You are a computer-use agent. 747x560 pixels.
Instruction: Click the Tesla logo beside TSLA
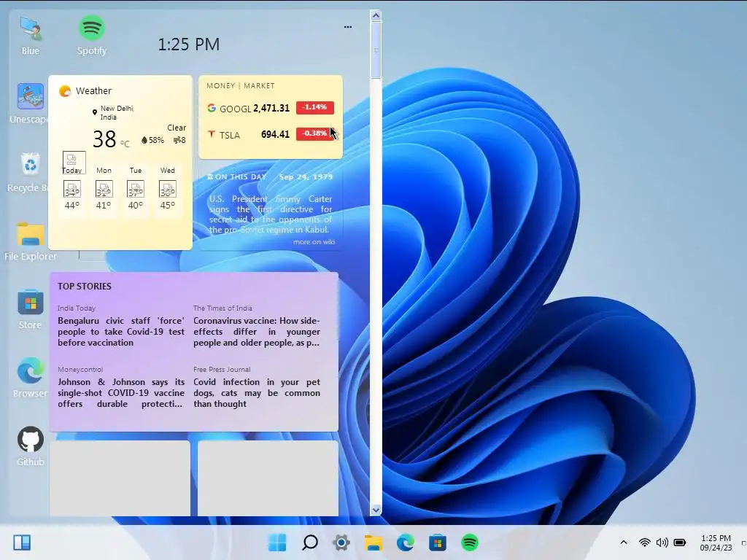pos(212,134)
